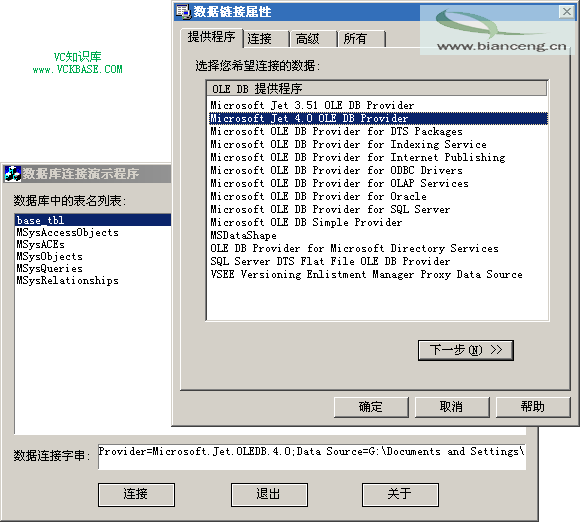Image resolution: width=580 pixels, height=522 pixels.
Task: Select OLE DB Provider for SQL Server
Action: [377, 209]
